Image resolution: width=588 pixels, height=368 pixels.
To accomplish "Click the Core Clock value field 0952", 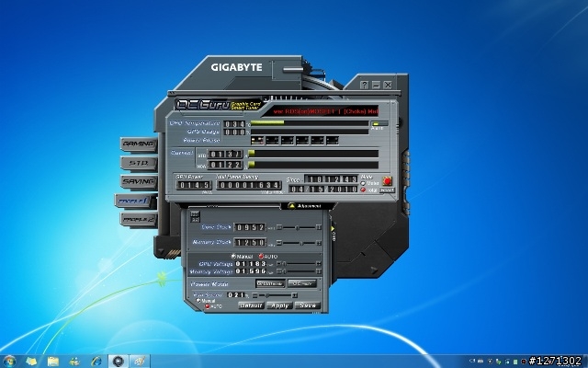I will [250, 227].
